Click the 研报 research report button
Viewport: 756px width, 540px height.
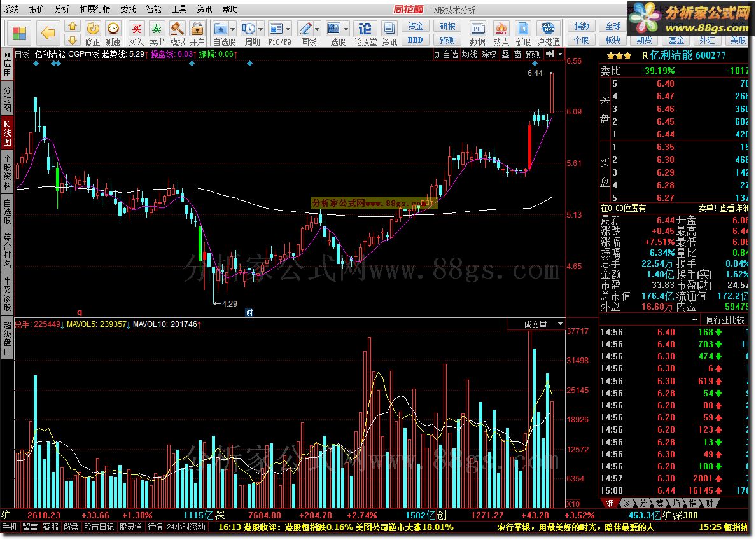pyautogui.click(x=447, y=27)
